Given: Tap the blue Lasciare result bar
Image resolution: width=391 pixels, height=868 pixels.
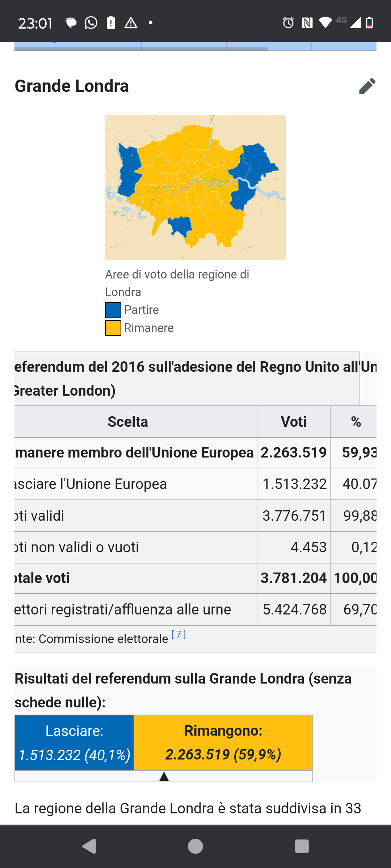Looking at the screenshot, I should point(75,743).
